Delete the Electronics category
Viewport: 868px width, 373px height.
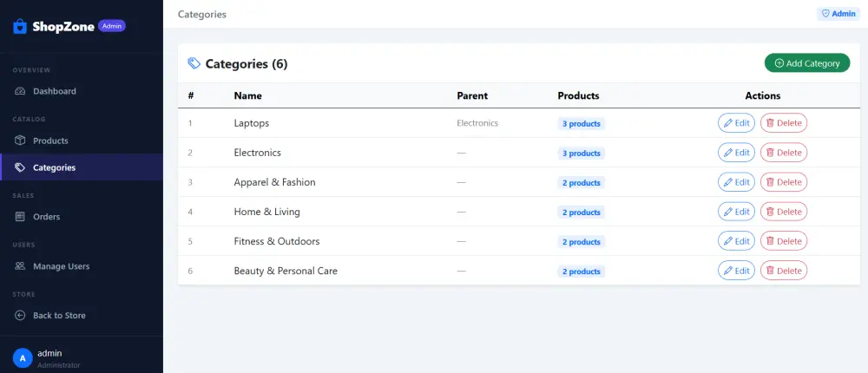coord(784,153)
